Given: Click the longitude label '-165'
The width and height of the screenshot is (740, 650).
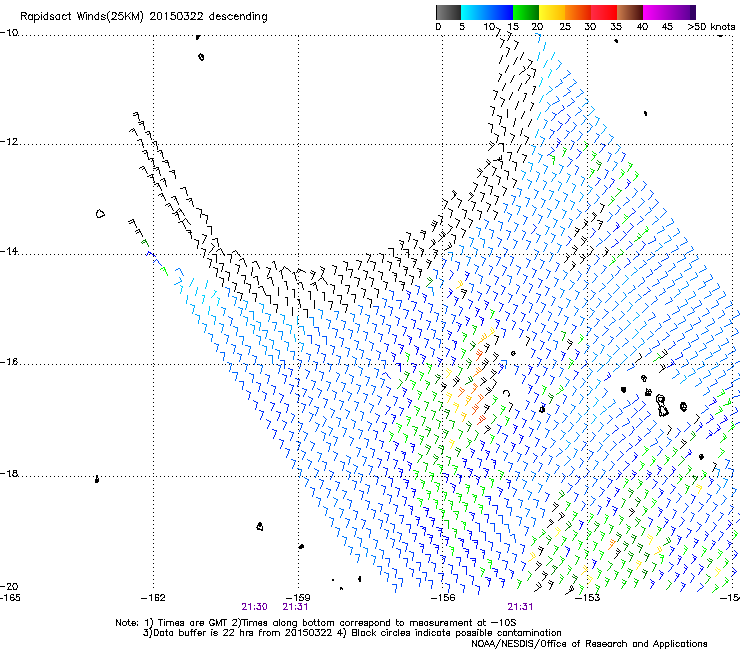Looking at the screenshot, I should click(x=10, y=598).
